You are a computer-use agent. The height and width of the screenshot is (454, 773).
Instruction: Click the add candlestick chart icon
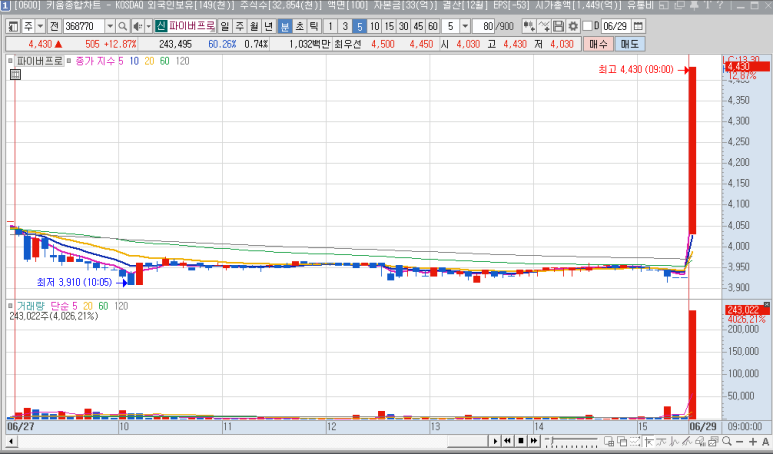click(529, 26)
